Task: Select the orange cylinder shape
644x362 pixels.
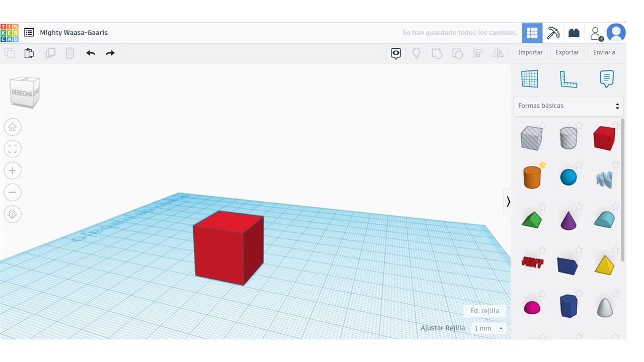Action: point(532,177)
